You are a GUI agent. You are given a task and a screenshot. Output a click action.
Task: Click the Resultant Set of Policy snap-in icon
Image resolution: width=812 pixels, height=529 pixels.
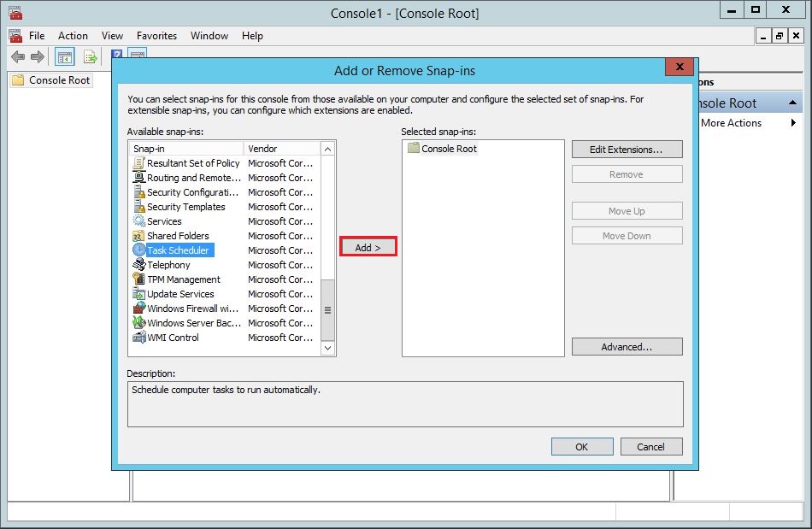click(x=138, y=163)
